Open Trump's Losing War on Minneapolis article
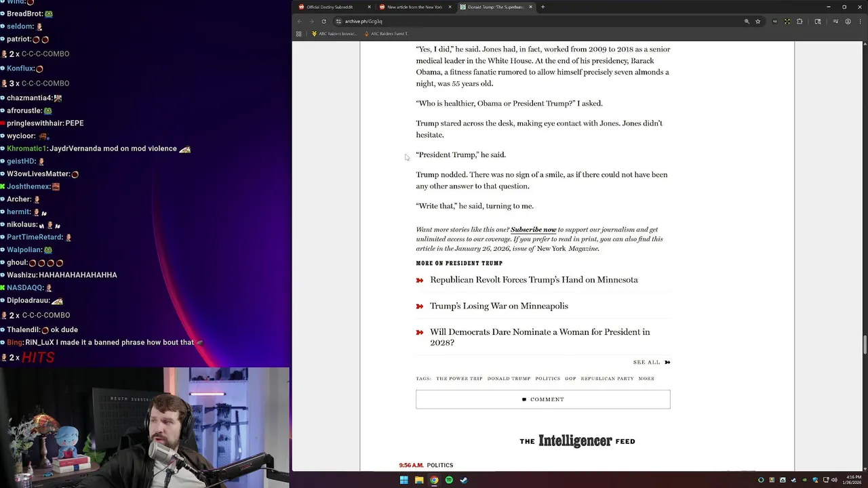868x488 pixels. point(499,306)
